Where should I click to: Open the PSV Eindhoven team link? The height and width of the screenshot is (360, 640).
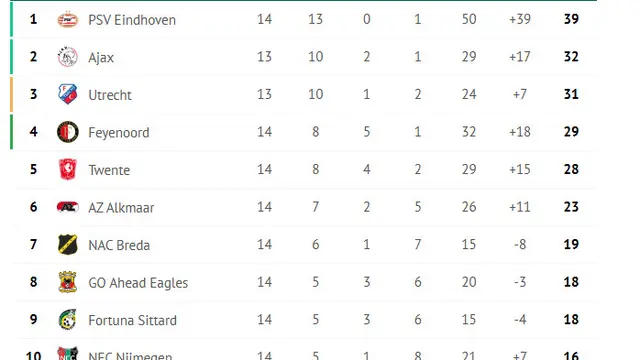pyautogui.click(x=132, y=20)
